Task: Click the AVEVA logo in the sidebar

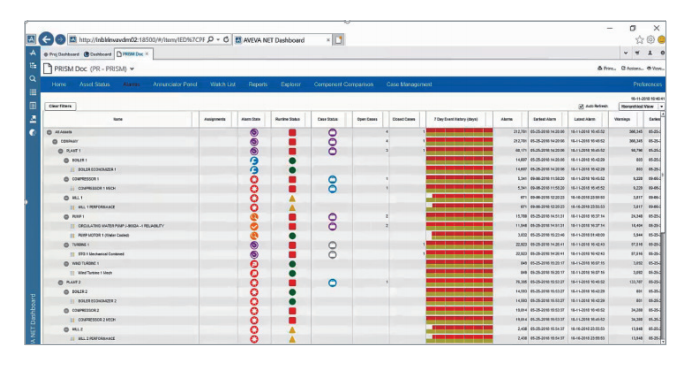Action: (x=32, y=53)
